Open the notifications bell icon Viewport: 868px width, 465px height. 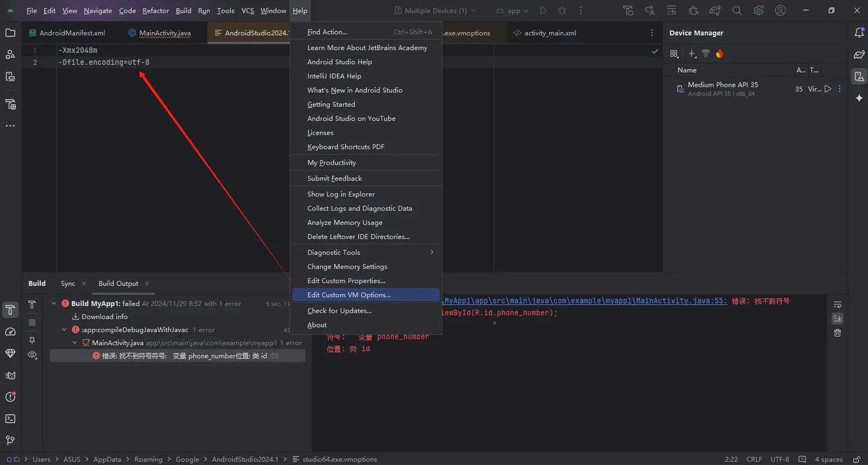point(859,33)
